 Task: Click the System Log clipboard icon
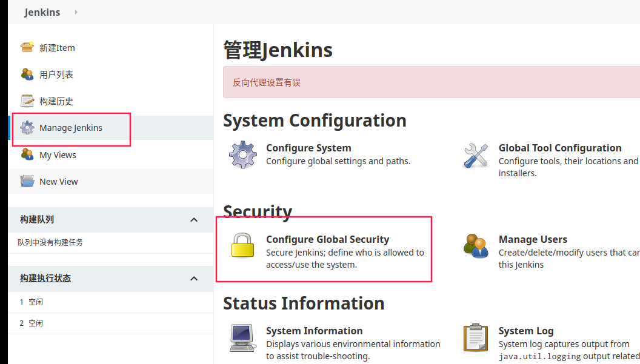tap(476, 337)
